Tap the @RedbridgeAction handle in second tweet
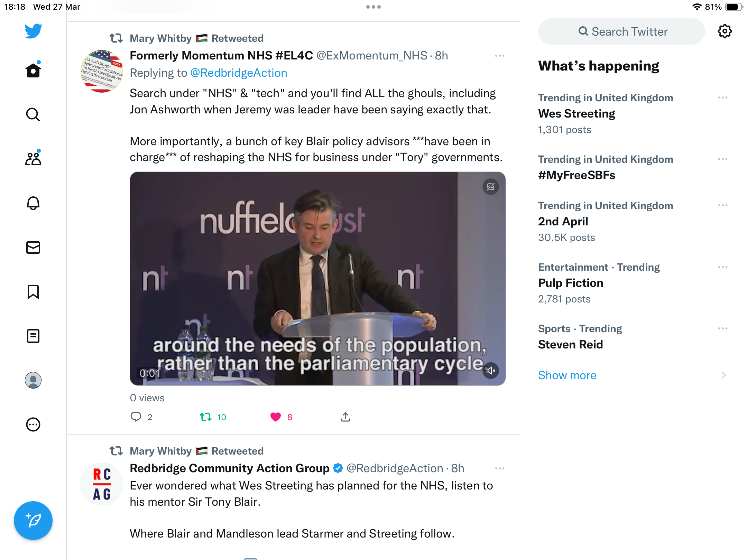The width and height of the screenshot is (747, 560). (x=395, y=468)
